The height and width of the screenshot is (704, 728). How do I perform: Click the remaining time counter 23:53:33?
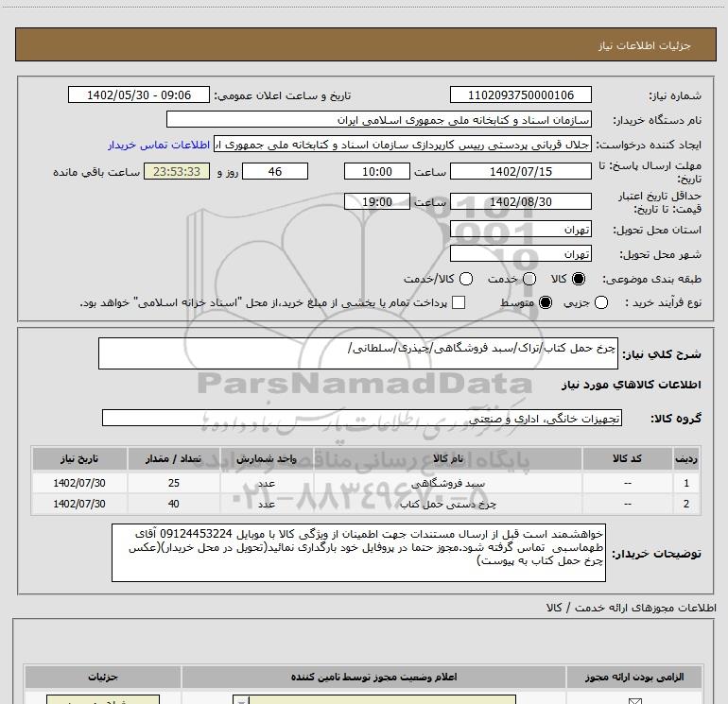tap(177, 171)
